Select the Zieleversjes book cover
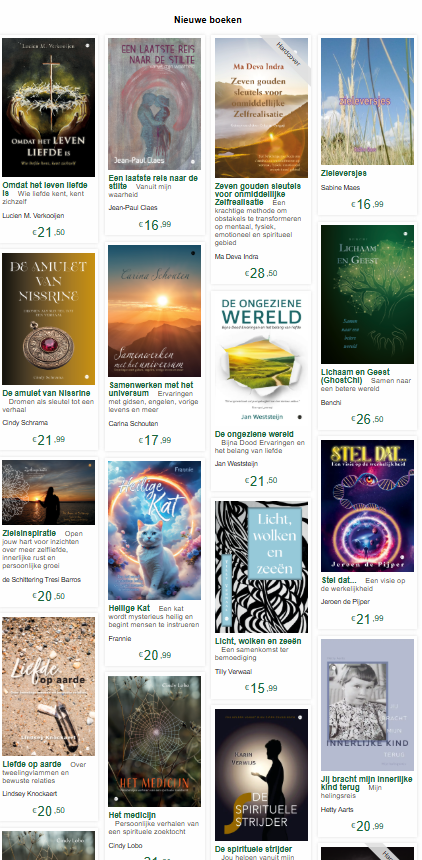The width and height of the screenshot is (422, 860). pos(367,101)
